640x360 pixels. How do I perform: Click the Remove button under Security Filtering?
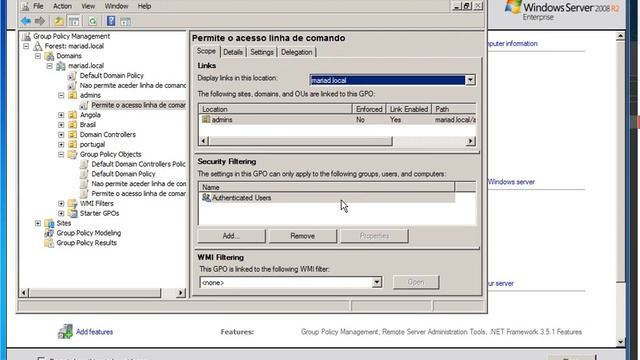(x=302, y=236)
